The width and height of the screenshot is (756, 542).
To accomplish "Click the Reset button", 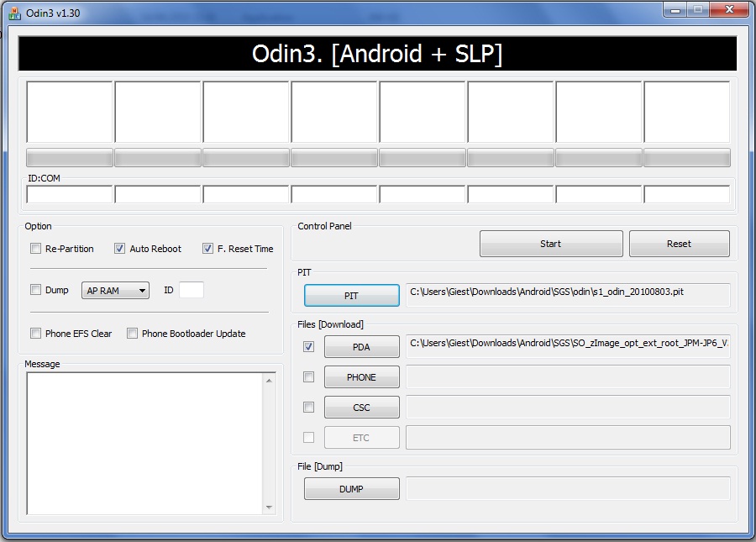I will coord(680,244).
